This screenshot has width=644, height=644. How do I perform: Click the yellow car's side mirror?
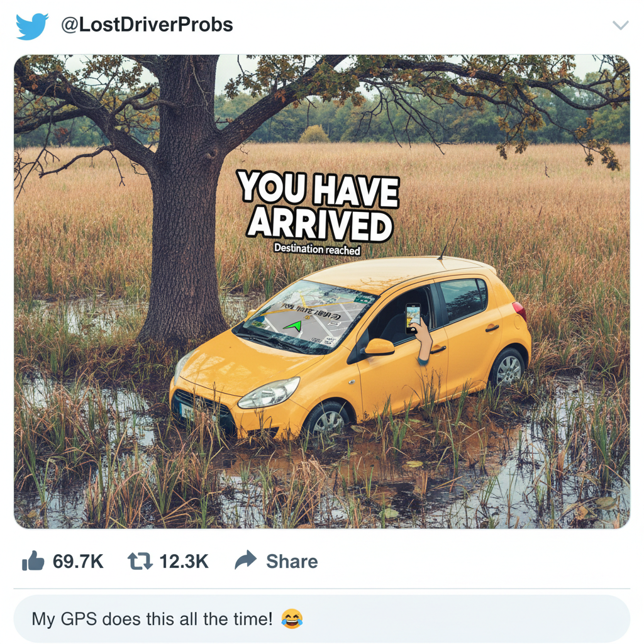(x=379, y=347)
